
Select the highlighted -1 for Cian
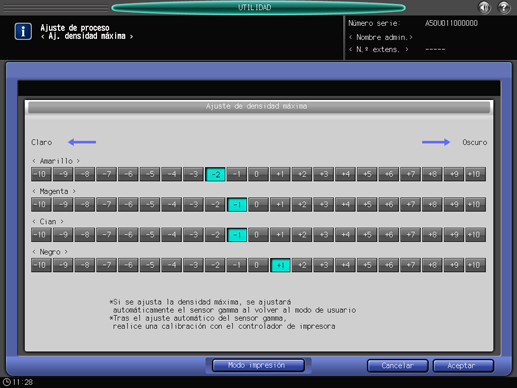tap(237, 235)
